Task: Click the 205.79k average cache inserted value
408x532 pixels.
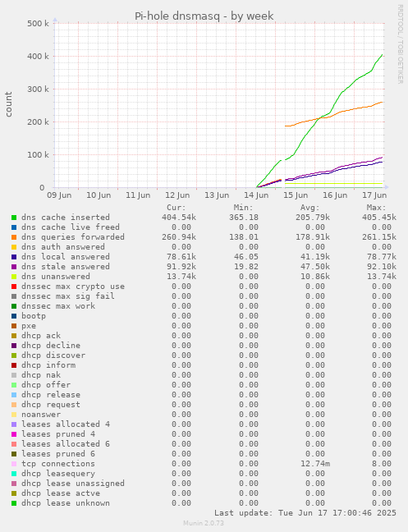Action: click(x=312, y=217)
